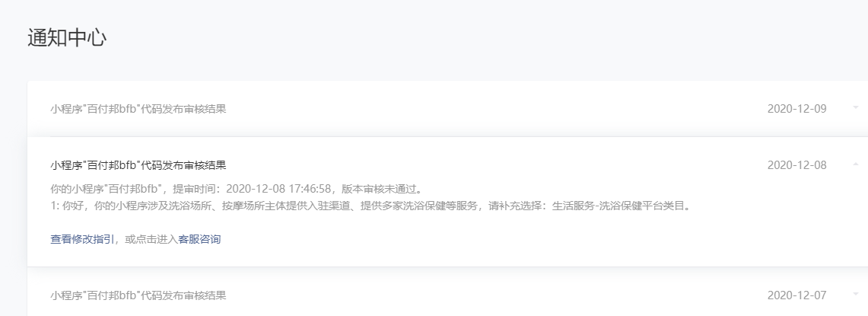Expand the 2020-12-09 notification arrow
This screenshot has height=316, width=868.
click(x=857, y=107)
